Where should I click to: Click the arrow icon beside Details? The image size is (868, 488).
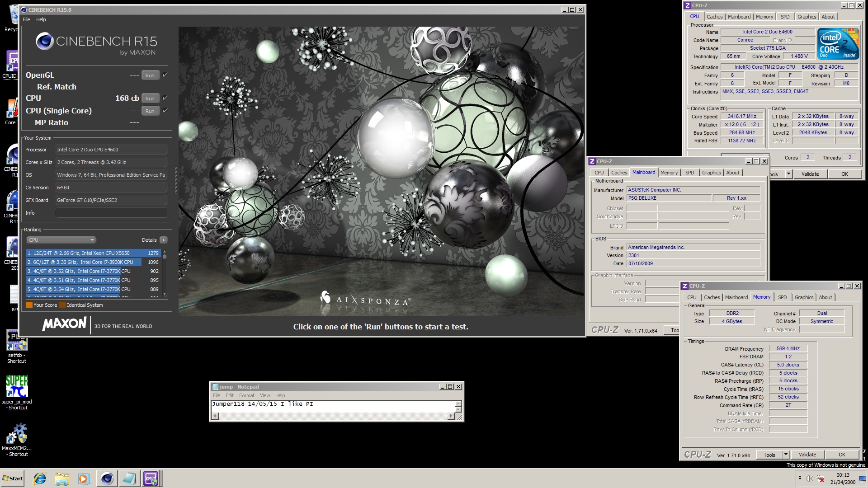tap(164, 240)
